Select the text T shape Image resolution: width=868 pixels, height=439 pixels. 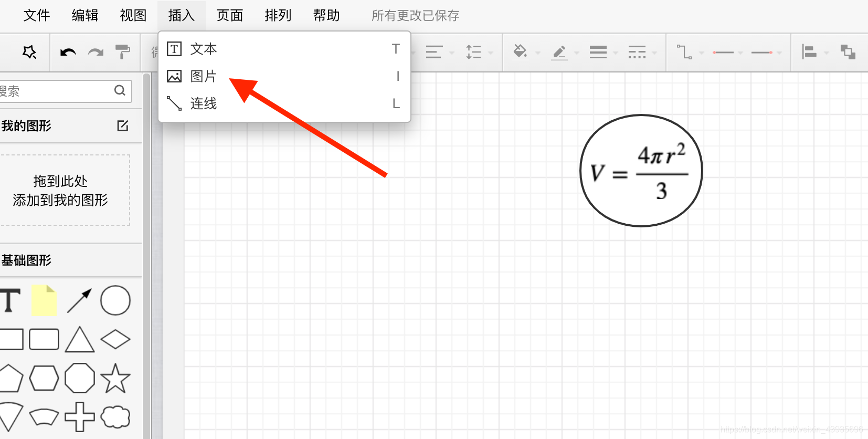pos(10,300)
